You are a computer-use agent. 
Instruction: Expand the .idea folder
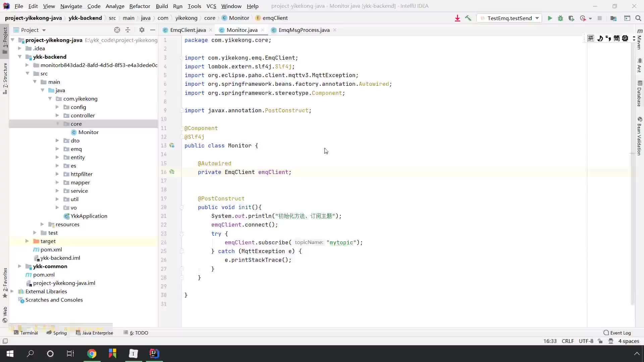click(x=20, y=48)
